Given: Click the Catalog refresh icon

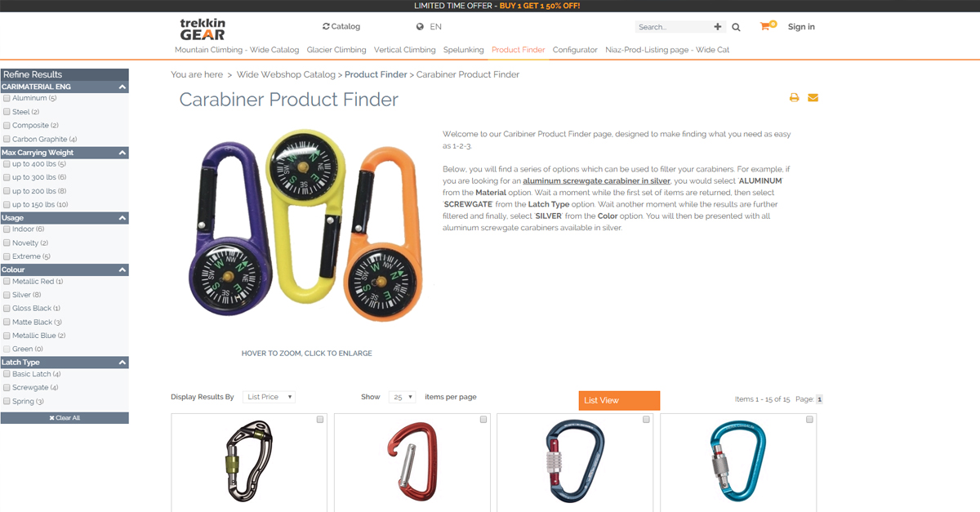Looking at the screenshot, I should [x=327, y=27].
